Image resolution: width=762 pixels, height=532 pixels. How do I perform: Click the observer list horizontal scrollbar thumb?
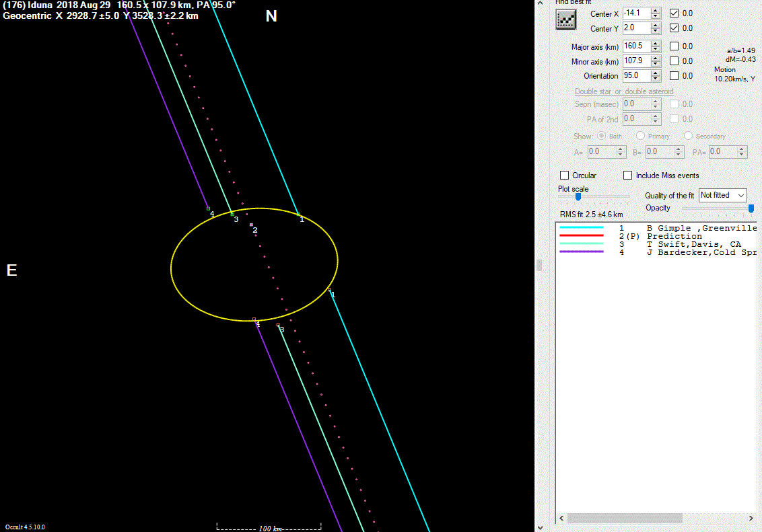pos(625,519)
